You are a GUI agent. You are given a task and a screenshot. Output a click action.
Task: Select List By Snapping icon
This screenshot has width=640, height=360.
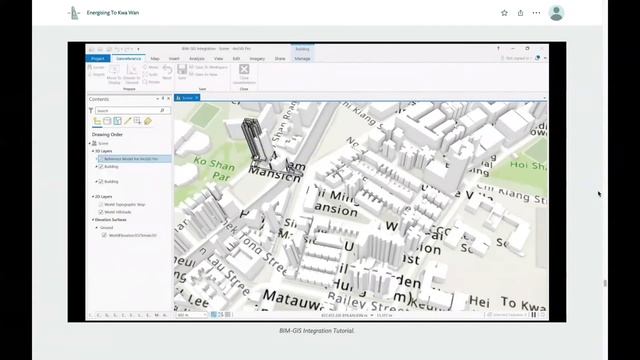pyautogui.click(x=138, y=121)
